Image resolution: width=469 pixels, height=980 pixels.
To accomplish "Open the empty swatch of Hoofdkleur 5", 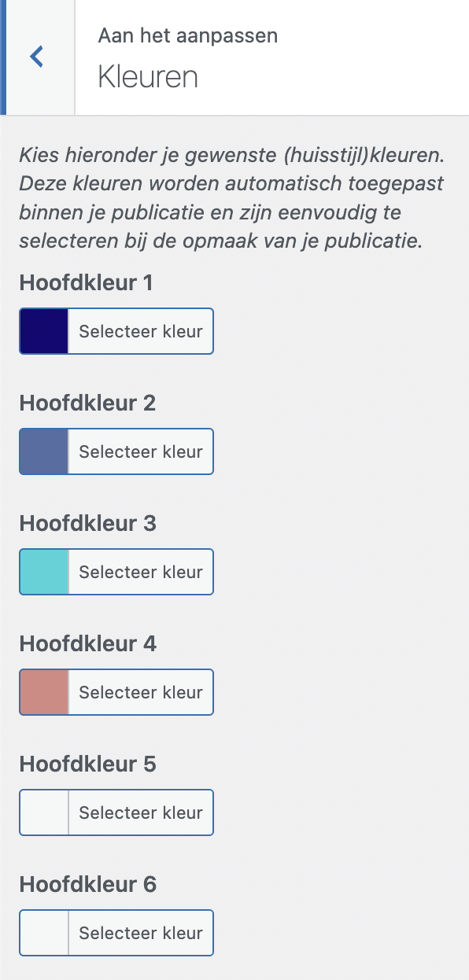I will pos(44,812).
